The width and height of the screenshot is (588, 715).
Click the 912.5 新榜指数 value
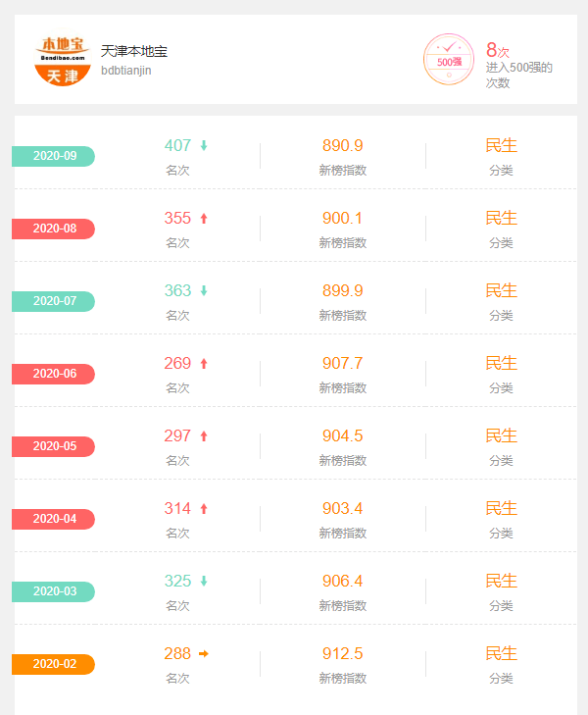342,654
